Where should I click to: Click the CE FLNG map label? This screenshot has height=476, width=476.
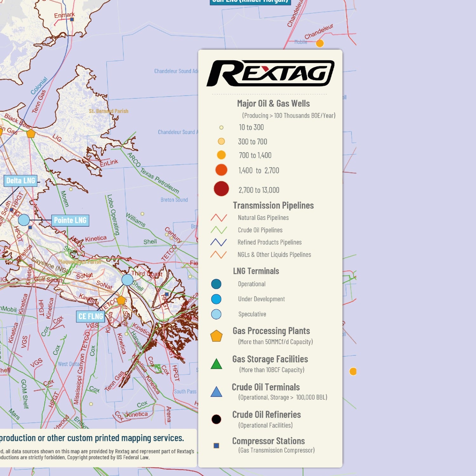coord(91,316)
